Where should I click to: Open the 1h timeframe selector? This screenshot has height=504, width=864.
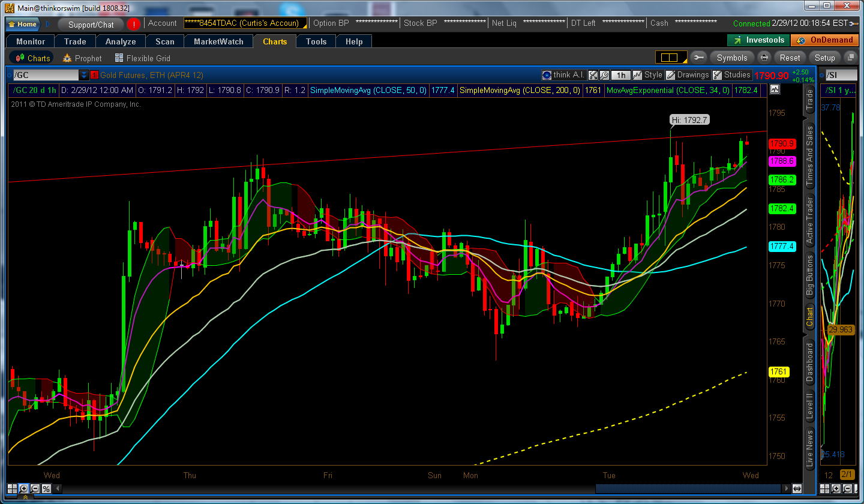(620, 75)
